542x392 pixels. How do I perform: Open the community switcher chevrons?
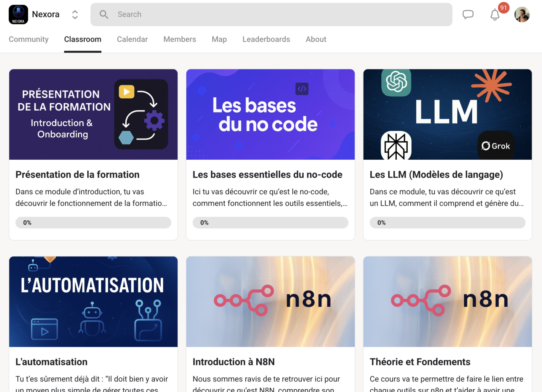click(75, 14)
